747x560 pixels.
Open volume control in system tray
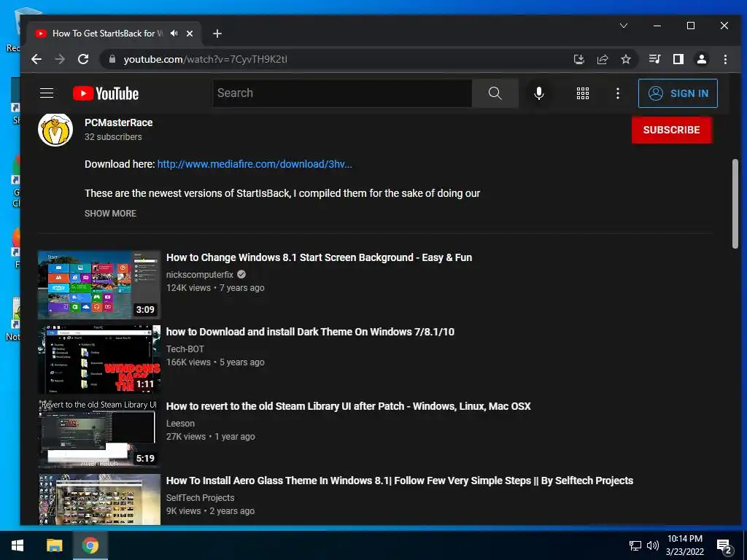[x=653, y=545]
